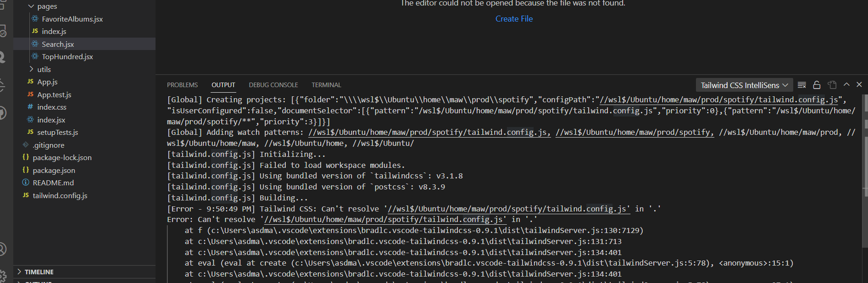
Task: Select package.json in the file tree
Action: (x=54, y=170)
